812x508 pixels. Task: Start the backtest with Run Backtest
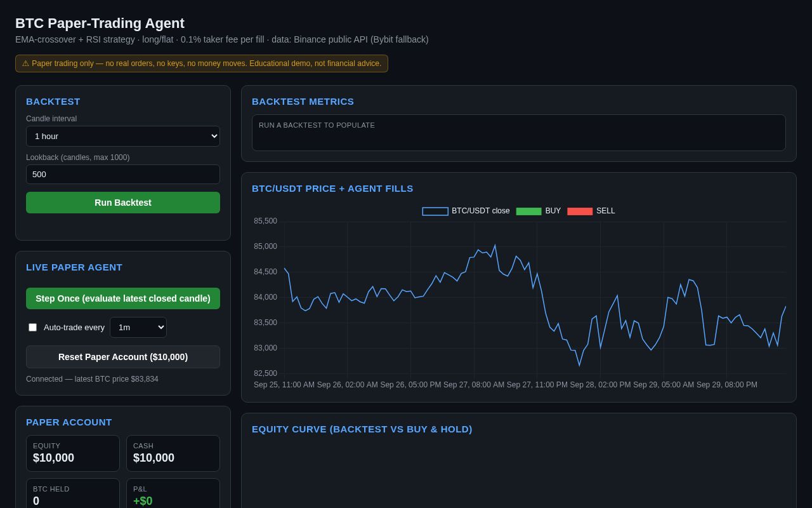123,203
